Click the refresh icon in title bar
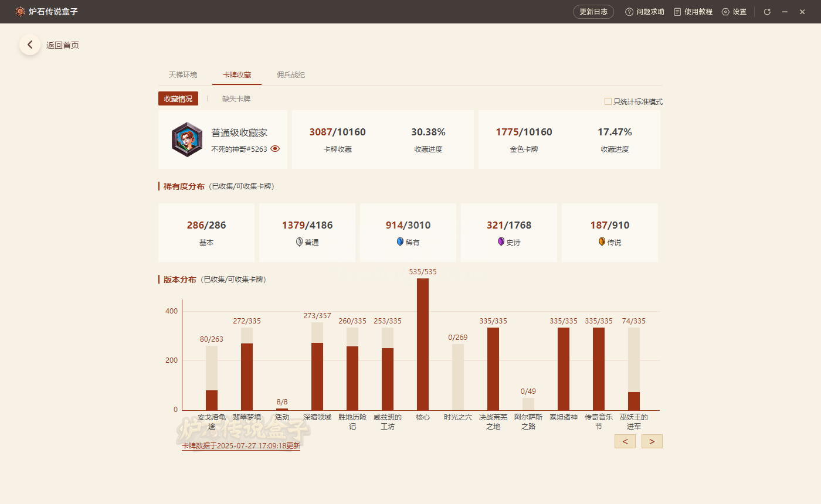Screen dimensions: 821x504 [x=767, y=12]
